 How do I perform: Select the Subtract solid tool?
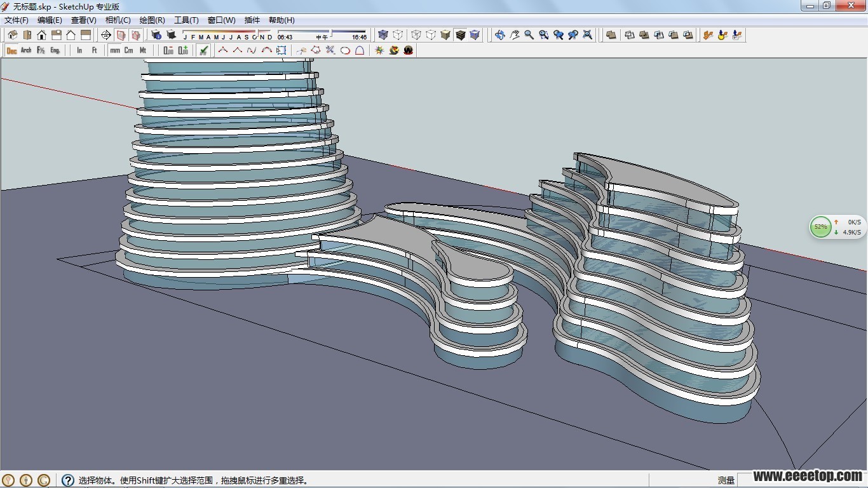point(659,35)
